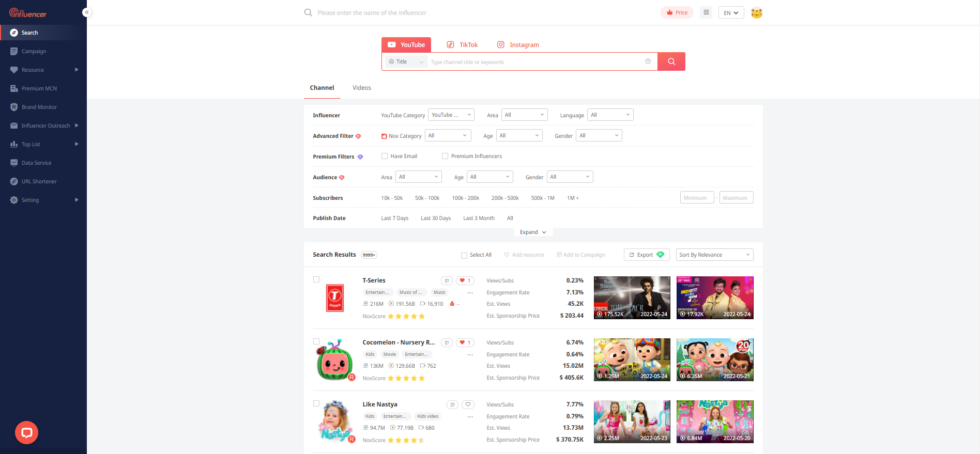This screenshot has width=980, height=454.
Task: Click the header search magnifier icon
Action: coord(308,12)
